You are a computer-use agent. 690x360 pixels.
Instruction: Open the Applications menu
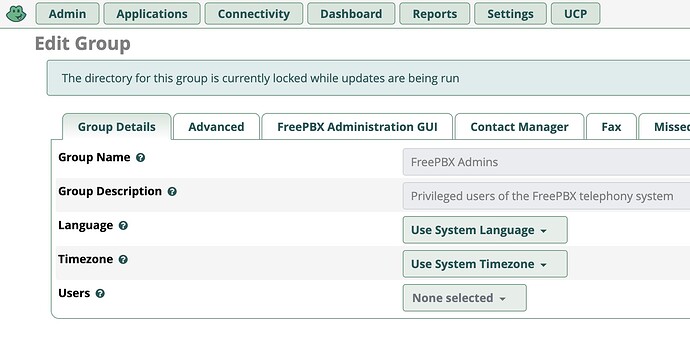coord(152,14)
